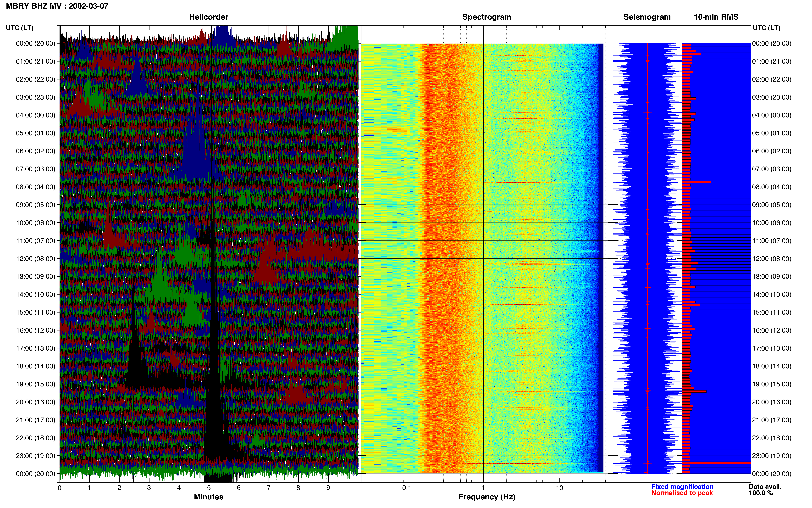812x508 pixels.
Task: Click the right '04:00 (00:00)' time label
Action: pyautogui.click(x=772, y=115)
